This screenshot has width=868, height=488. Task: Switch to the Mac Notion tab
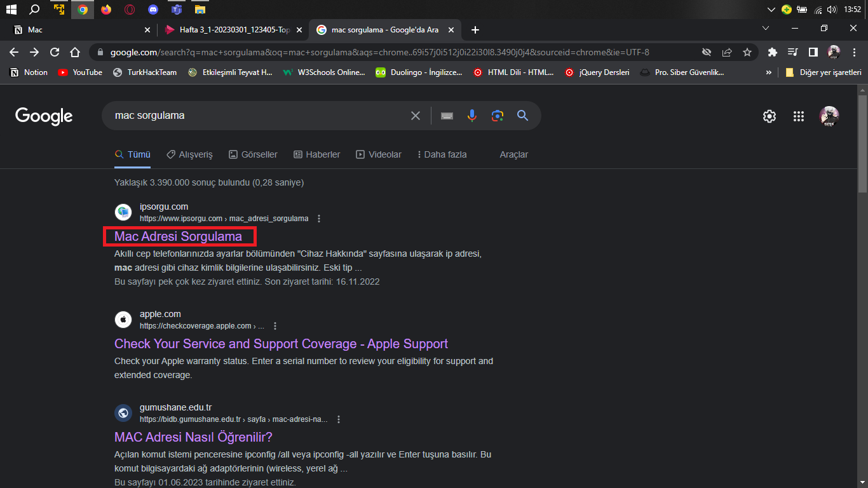[x=80, y=30]
